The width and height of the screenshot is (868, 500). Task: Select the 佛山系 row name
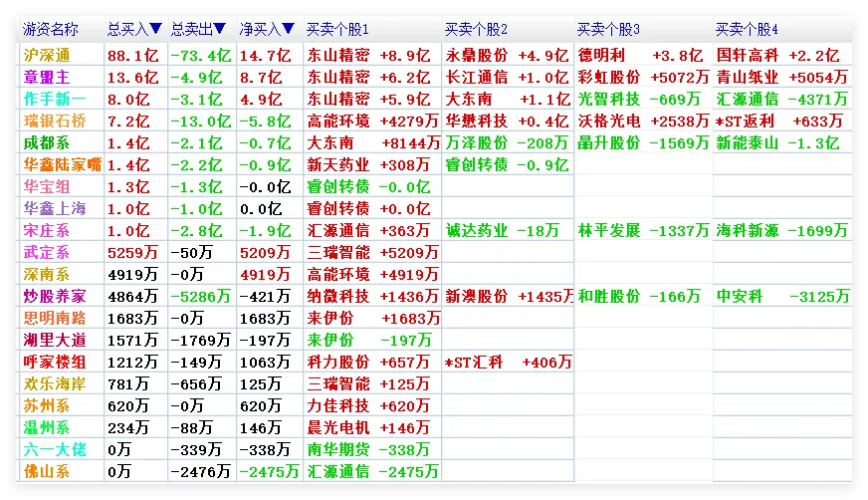[x=47, y=472]
